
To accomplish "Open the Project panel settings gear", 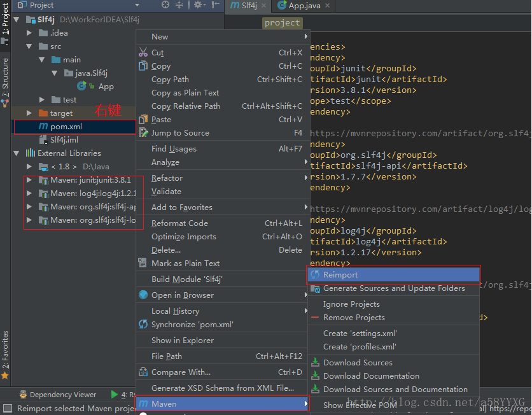I will pos(197,4).
